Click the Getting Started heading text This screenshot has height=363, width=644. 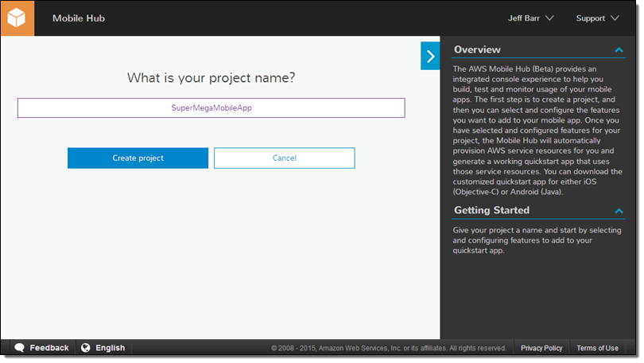(491, 211)
